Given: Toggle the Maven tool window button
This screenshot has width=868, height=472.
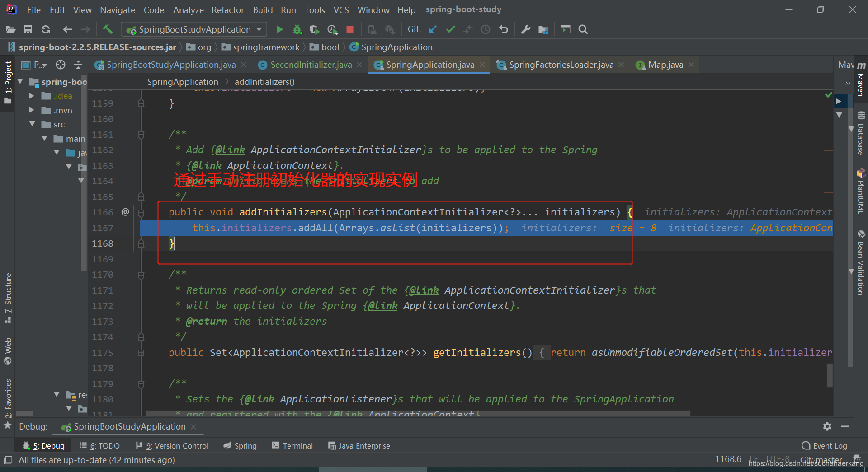Looking at the screenshot, I should click(861, 79).
